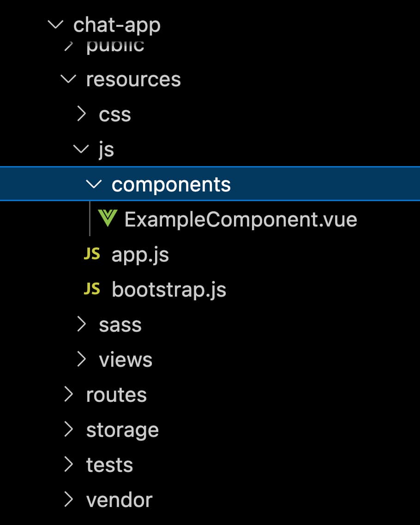Viewport: 420px width, 525px height.
Task: Select the storage folder
Action: point(122,430)
